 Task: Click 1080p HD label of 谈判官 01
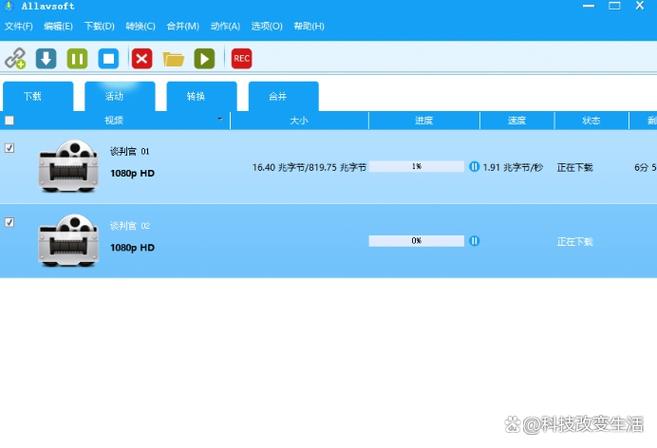[x=132, y=174]
